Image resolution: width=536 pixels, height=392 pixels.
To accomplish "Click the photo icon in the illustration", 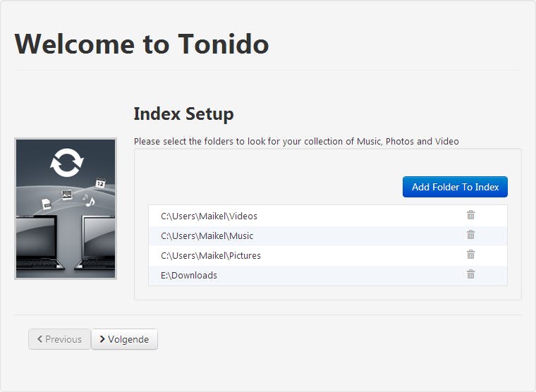I will 67,195.
